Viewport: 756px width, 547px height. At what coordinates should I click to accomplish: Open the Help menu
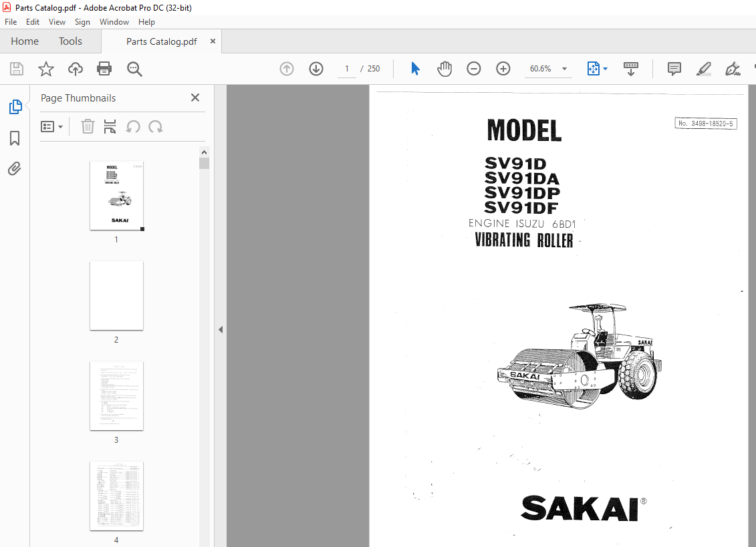pos(146,21)
